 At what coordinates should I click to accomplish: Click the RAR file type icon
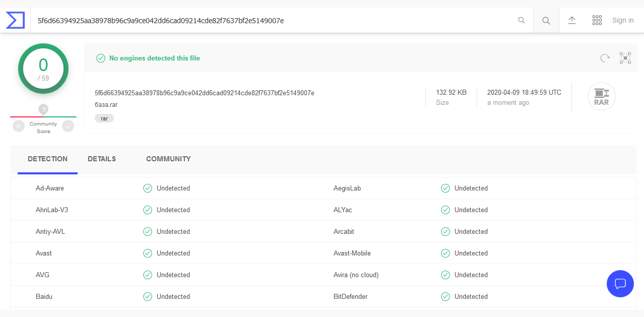tap(601, 96)
